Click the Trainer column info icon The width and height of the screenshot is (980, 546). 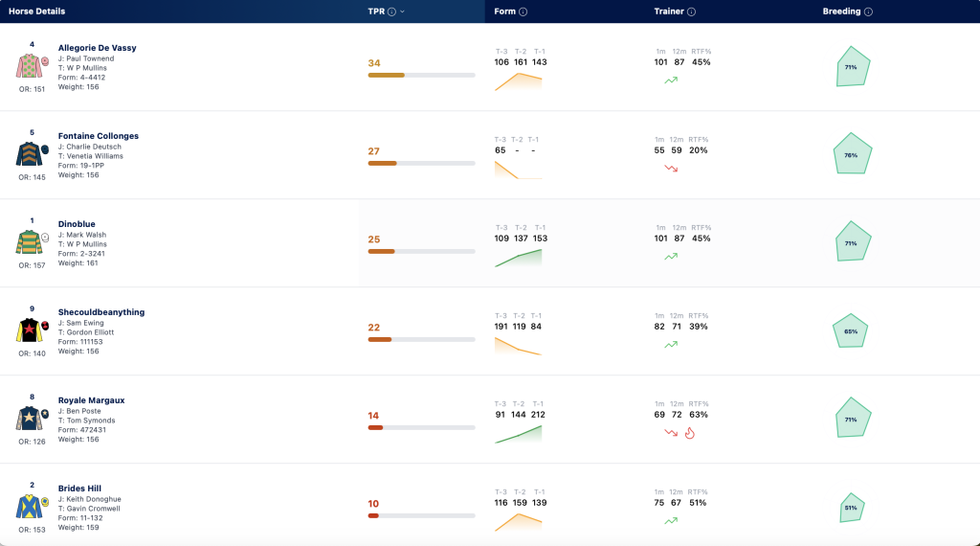(691, 11)
